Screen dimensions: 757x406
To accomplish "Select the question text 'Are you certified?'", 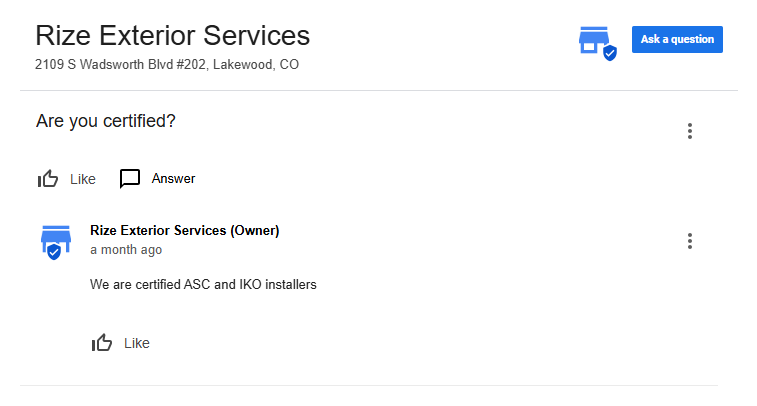I will pyautogui.click(x=106, y=121).
